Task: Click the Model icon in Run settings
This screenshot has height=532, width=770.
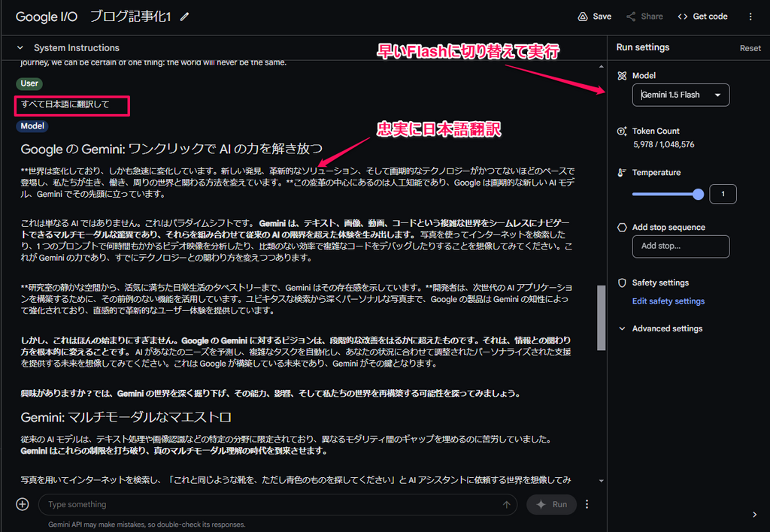Action: click(622, 76)
